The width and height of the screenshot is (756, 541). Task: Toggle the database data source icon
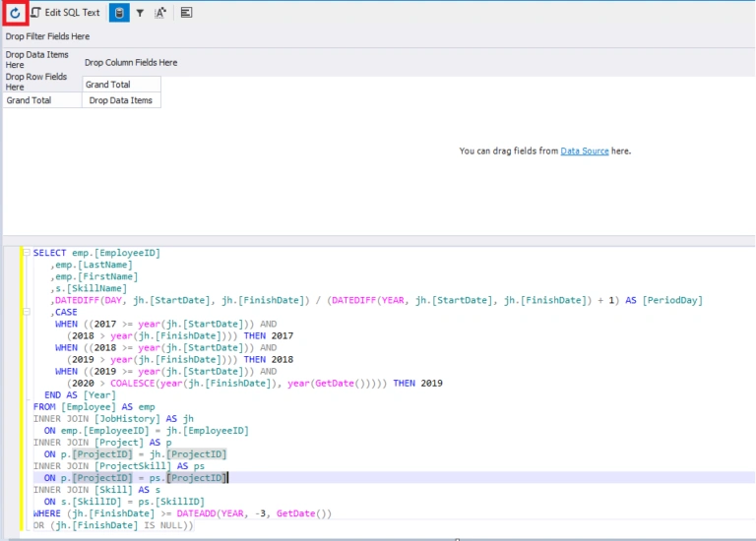pos(119,13)
